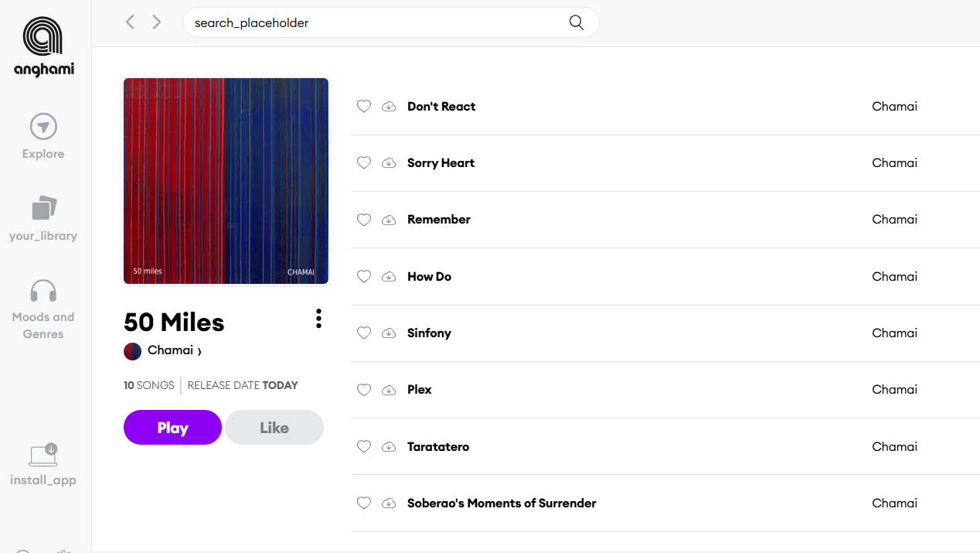Click the search magnifier icon
This screenshot has height=553, width=980.
pyautogui.click(x=576, y=22)
